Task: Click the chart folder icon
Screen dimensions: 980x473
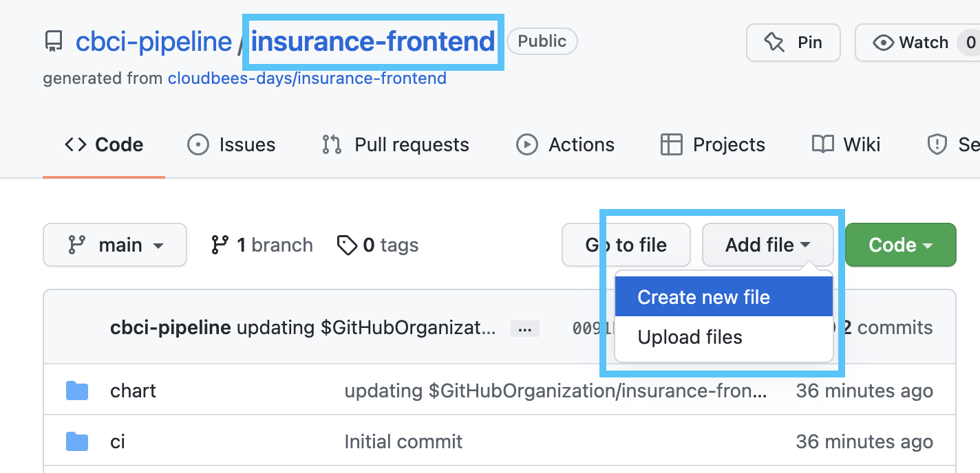Action: point(77,390)
